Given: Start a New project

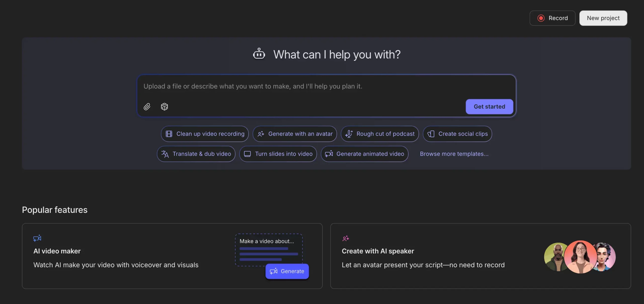Looking at the screenshot, I should point(603,18).
